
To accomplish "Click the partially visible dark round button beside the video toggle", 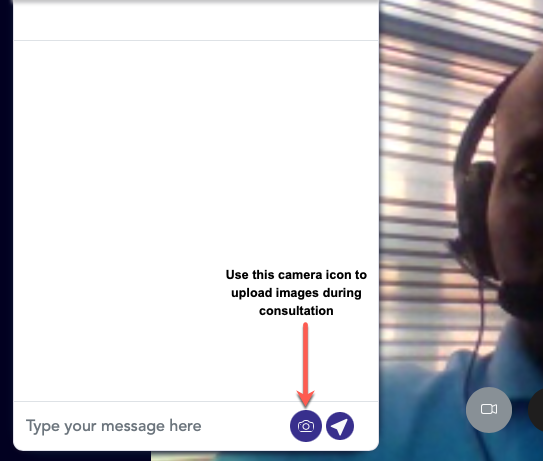I will 536,410.
